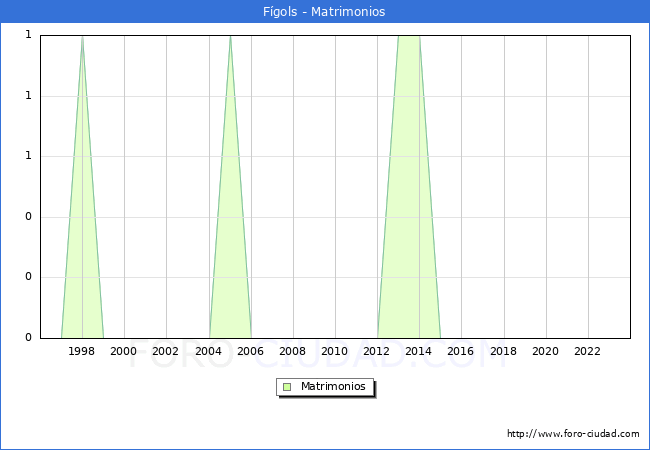Screen dimensions: 650x450
Task: Click the 2004 year tick label
Action: pyautogui.click(x=208, y=351)
